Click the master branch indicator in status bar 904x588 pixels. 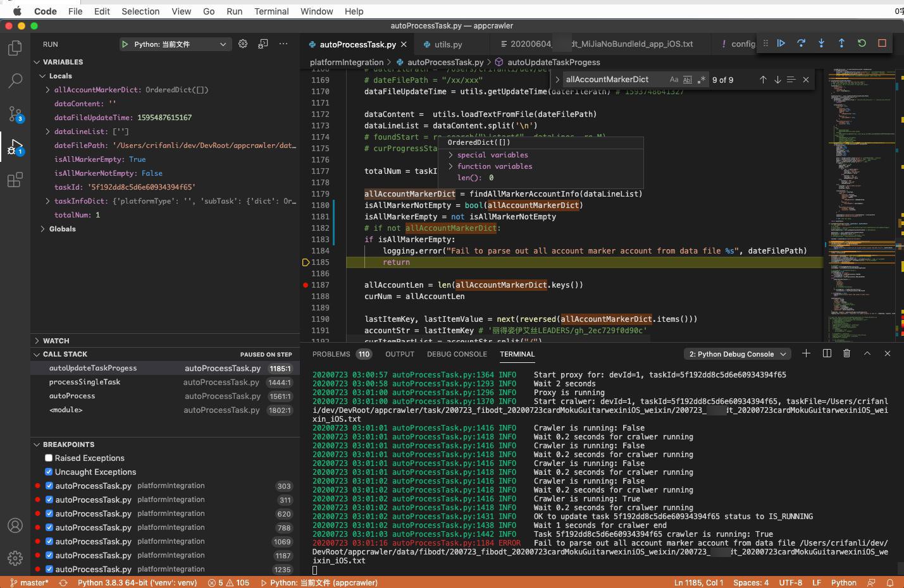(29, 582)
